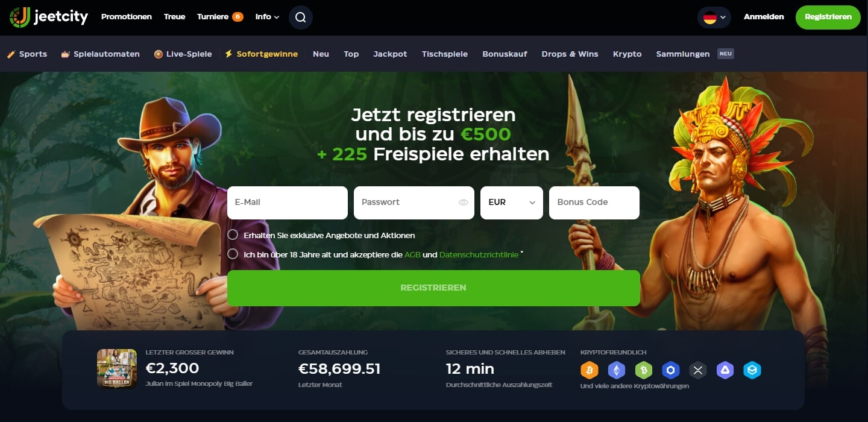Check exclusive Angebote und Aktionen option
This screenshot has width=868, height=422.
point(233,235)
